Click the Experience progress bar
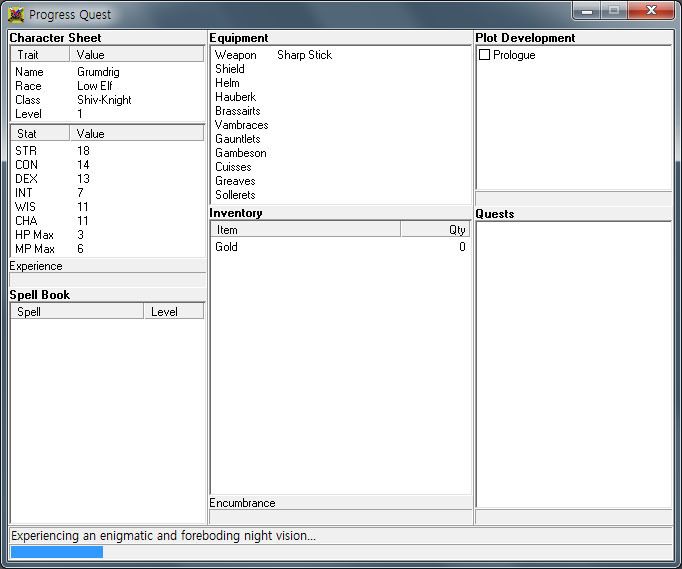The image size is (682, 569). coord(107,279)
